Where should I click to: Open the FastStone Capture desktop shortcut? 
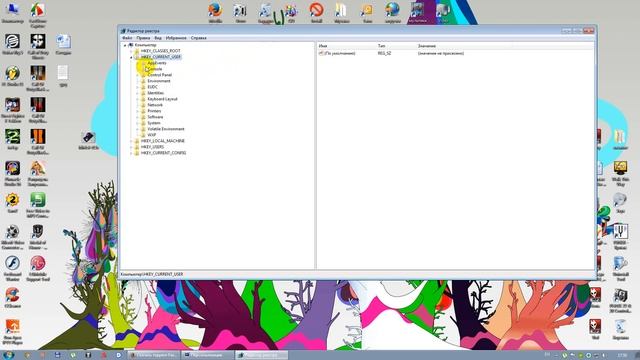click(38, 14)
